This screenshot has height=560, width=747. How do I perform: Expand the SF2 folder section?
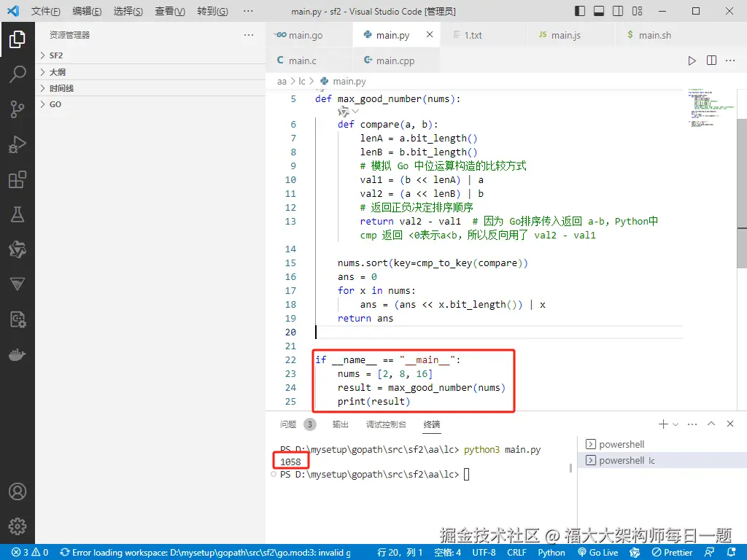(150, 55)
